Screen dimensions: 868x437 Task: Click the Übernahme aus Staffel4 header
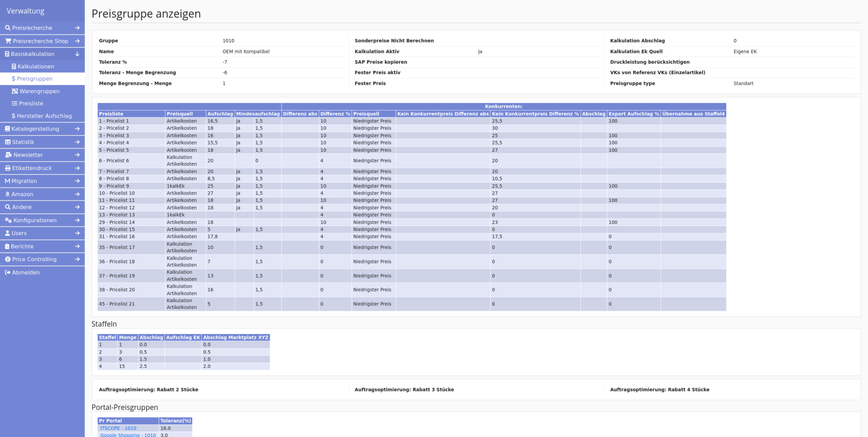click(x=693, y=114)
